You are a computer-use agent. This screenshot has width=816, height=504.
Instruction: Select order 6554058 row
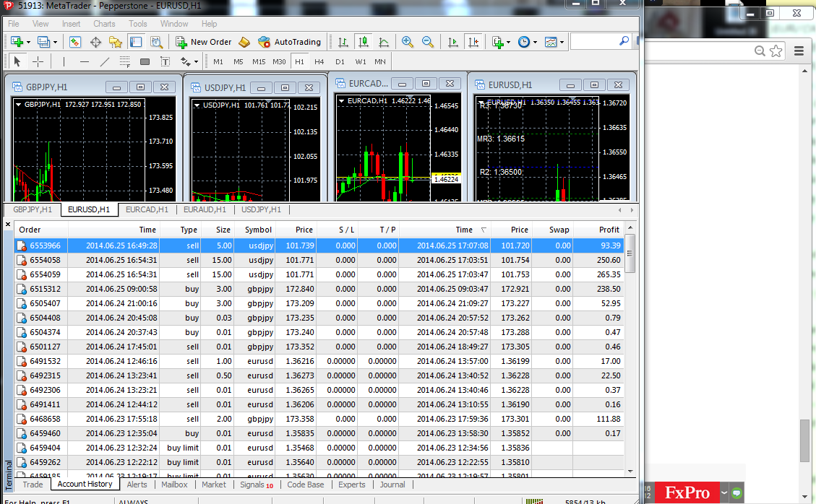(319, 260)
